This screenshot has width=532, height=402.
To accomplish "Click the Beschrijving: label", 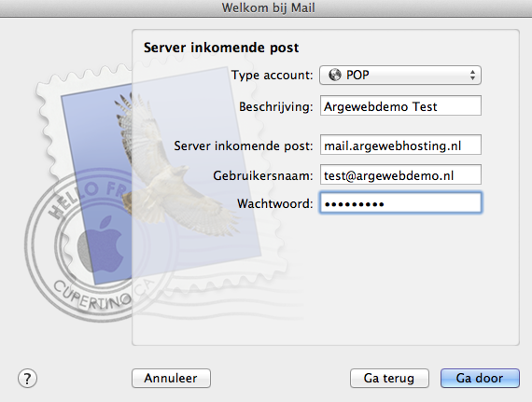I will [x=276, y=106].
